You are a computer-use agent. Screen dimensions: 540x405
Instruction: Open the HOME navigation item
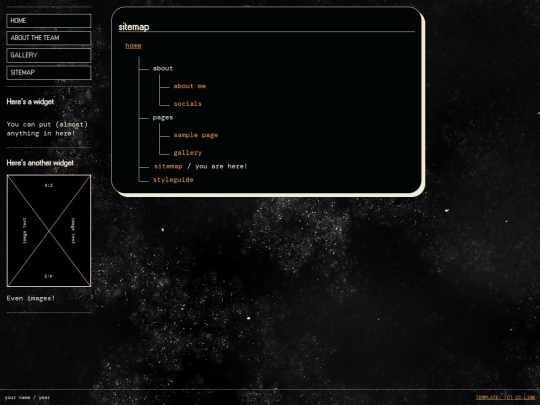click(x=49, y=21)
